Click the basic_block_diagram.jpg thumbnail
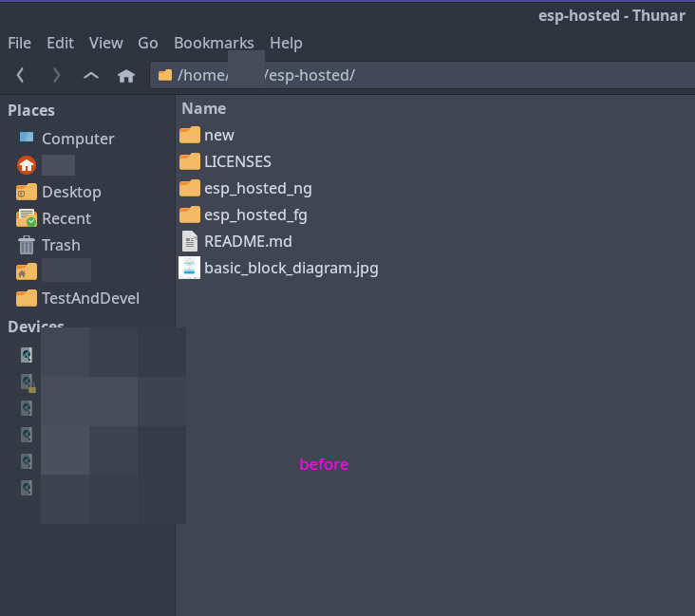 [189, 268]
